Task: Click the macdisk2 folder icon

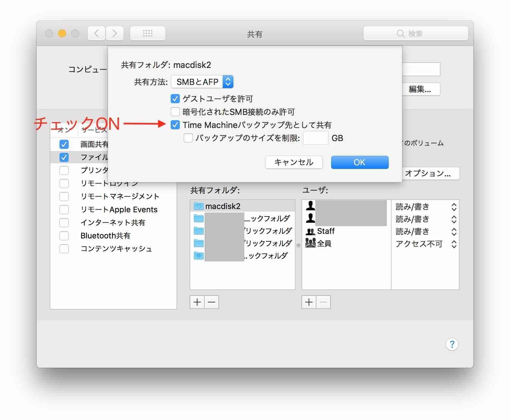Action: pyautogui.click(x=198, y=206)
